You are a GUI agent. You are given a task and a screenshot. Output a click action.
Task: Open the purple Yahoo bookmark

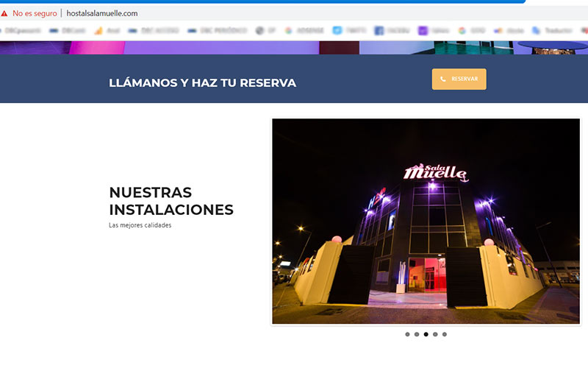(434, 30)
